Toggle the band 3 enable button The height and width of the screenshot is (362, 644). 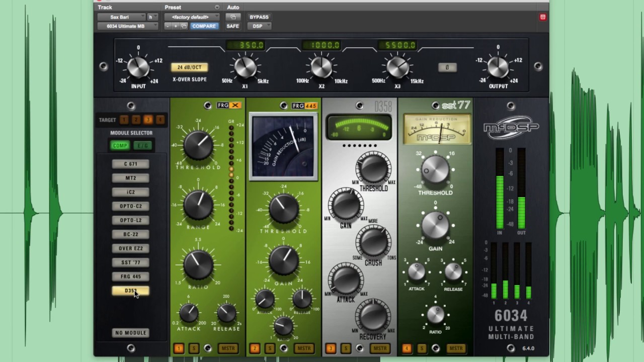tap(331, 348)
